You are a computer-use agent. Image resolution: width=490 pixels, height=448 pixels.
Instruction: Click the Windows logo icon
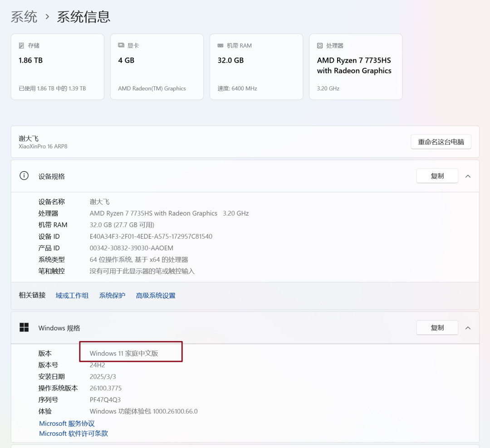pos(24,327)
